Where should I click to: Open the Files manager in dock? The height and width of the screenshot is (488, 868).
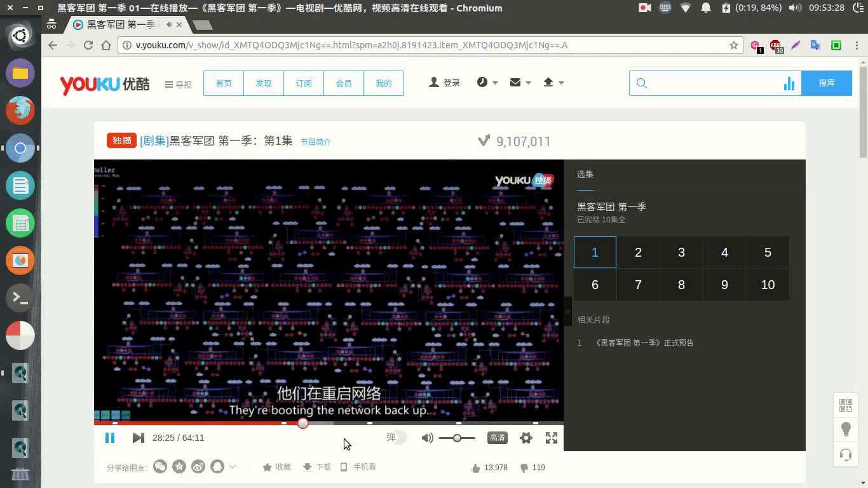20,72
